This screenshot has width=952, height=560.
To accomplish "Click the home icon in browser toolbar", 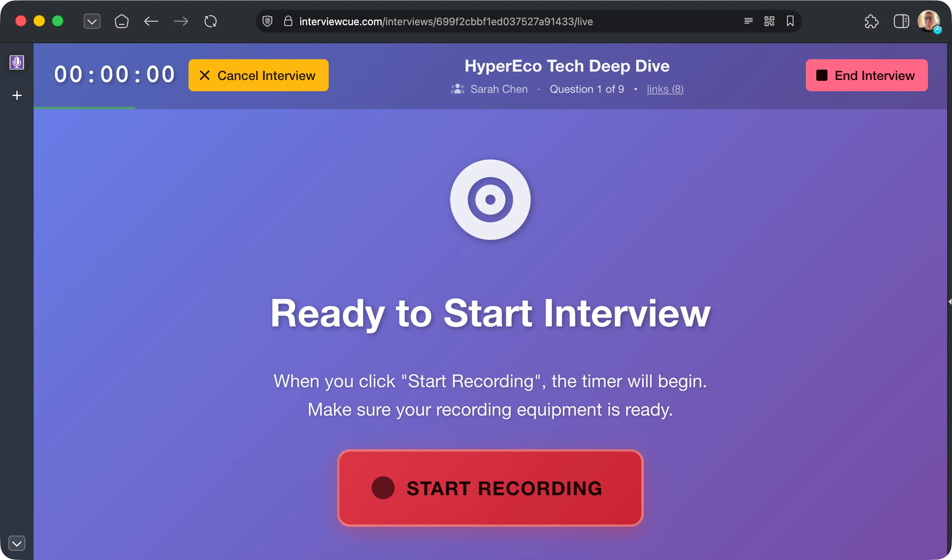I will (x=121, y=21).
